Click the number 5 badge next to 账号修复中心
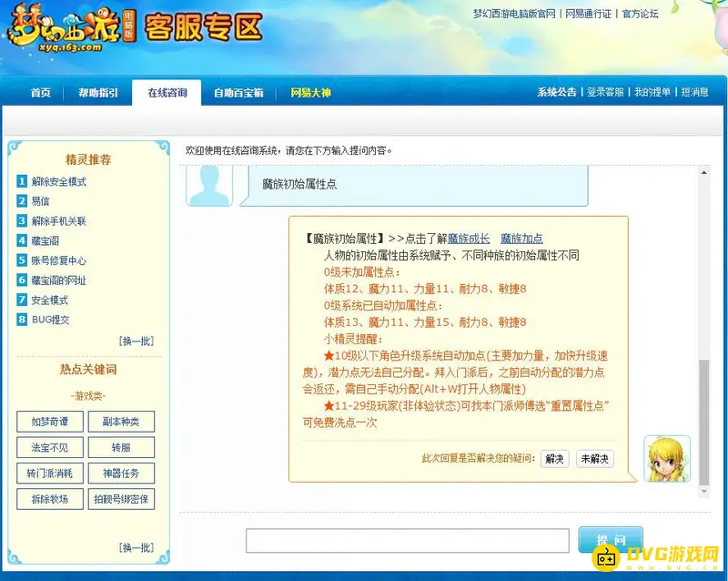The image size is (728, 581). click(x=22, y=260)
